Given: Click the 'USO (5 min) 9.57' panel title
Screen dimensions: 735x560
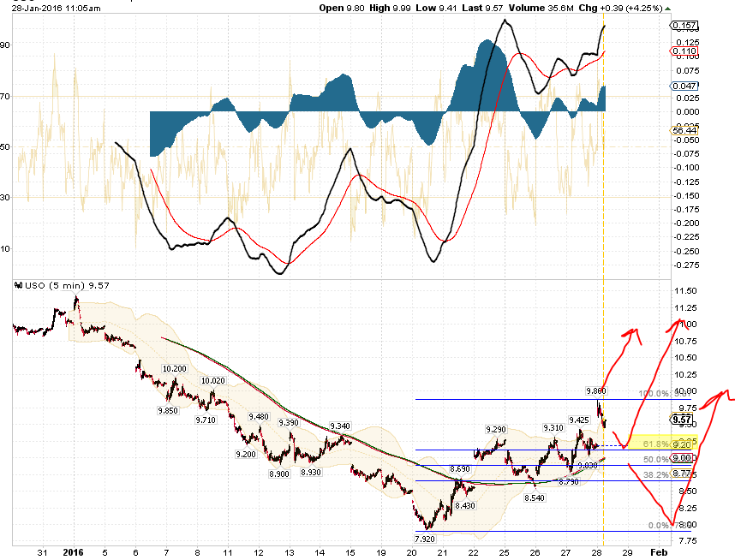Looking at the screenshot, I should coord(67,285).
